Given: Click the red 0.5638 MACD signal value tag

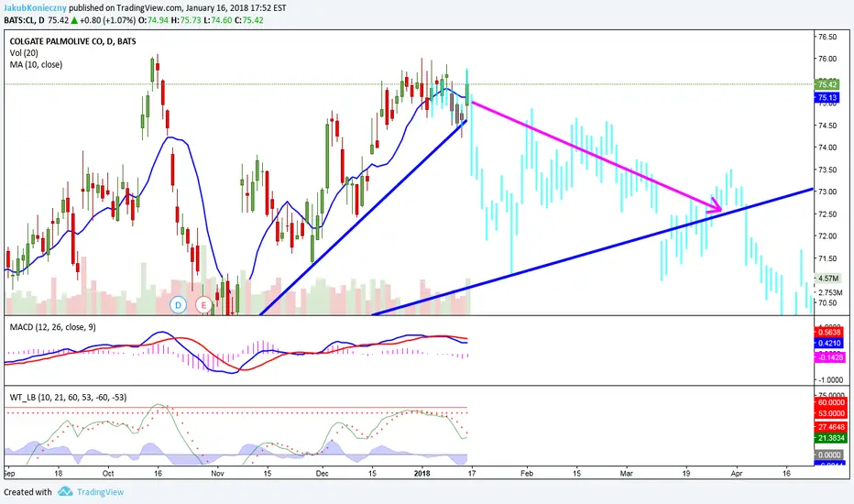Looking at the screenshot, I should pos(829,333).
